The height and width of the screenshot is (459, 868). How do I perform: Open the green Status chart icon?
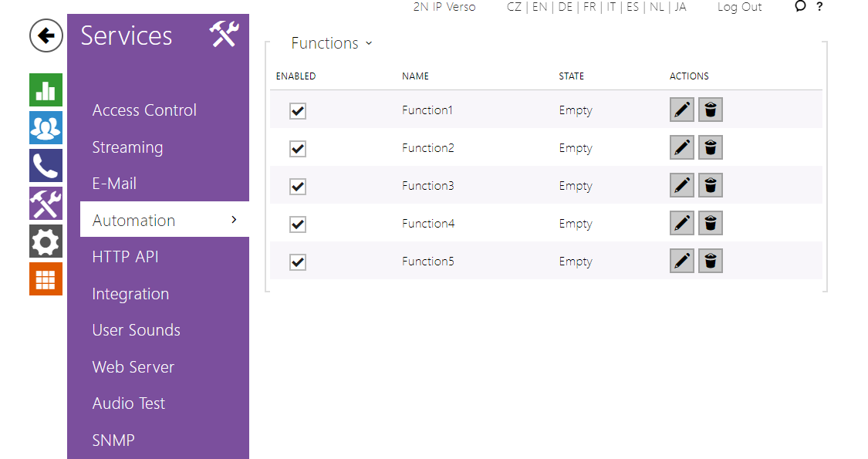tap(46, 89)
